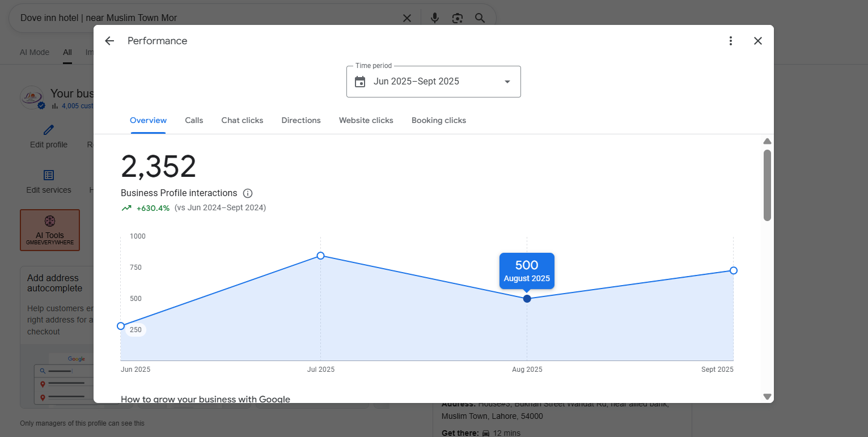Expand the Time period dropdown arrow

[x=507, y=82]
